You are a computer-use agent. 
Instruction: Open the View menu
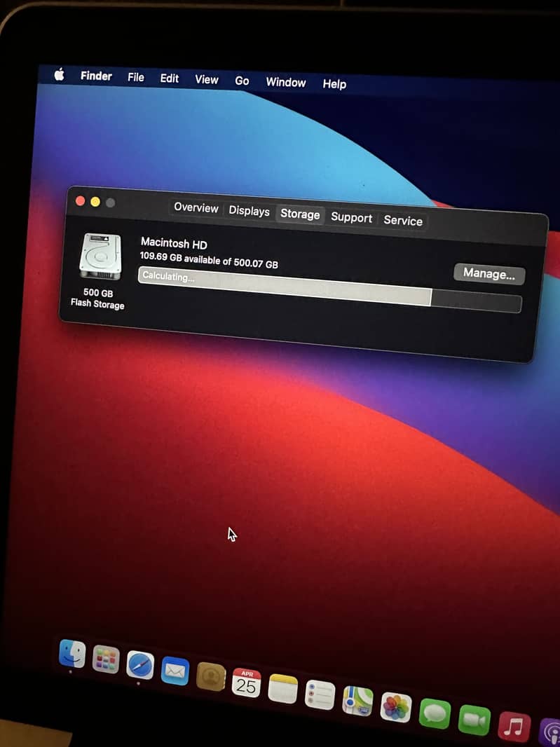(x=206, y=80)
